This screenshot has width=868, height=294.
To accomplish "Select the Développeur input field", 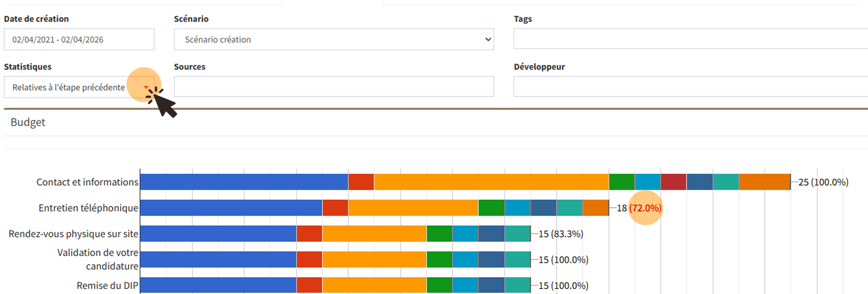I will click(x=690, y=87).
